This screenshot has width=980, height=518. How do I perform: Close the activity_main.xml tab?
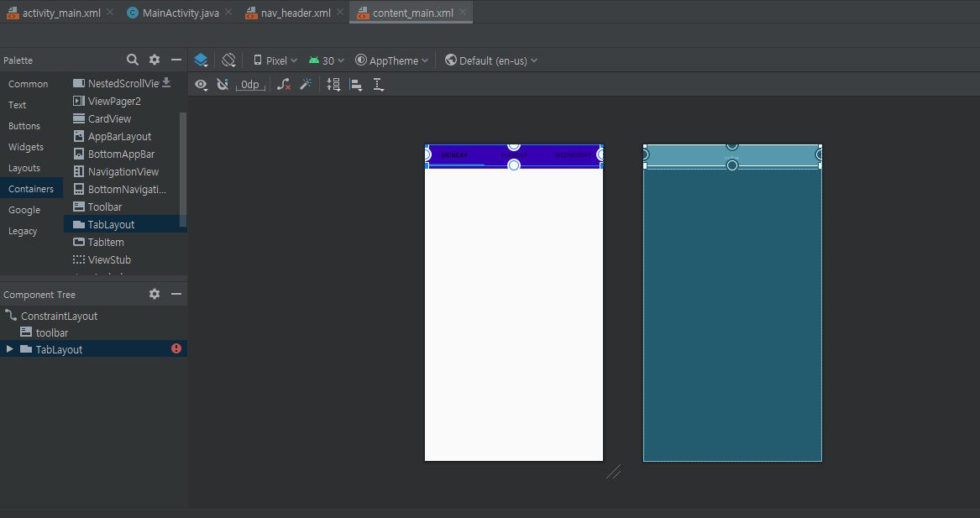111,12
